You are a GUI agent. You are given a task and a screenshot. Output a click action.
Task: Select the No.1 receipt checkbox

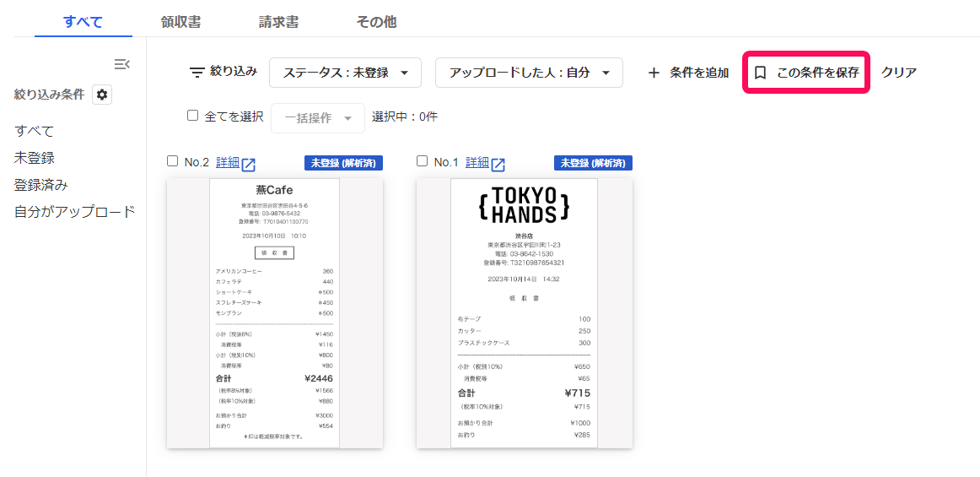[x=423, y=161]
